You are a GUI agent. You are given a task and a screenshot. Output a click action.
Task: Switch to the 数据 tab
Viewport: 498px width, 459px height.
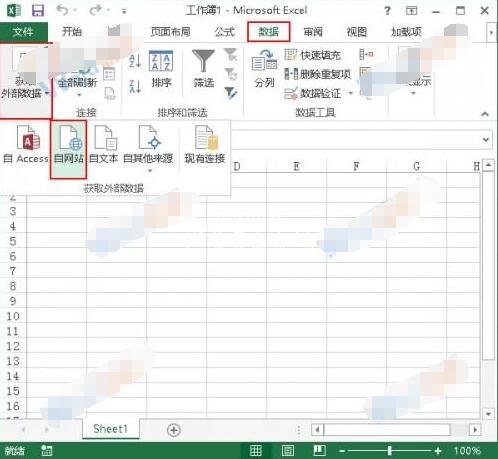tap(268, 32)
